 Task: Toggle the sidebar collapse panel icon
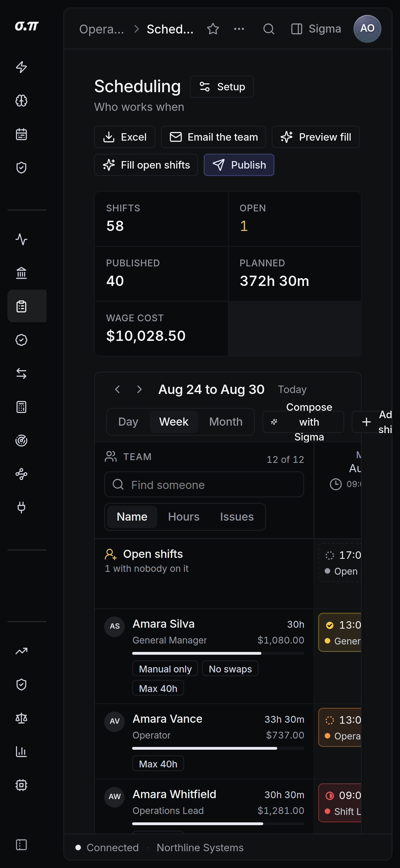[x=21, y=845]
